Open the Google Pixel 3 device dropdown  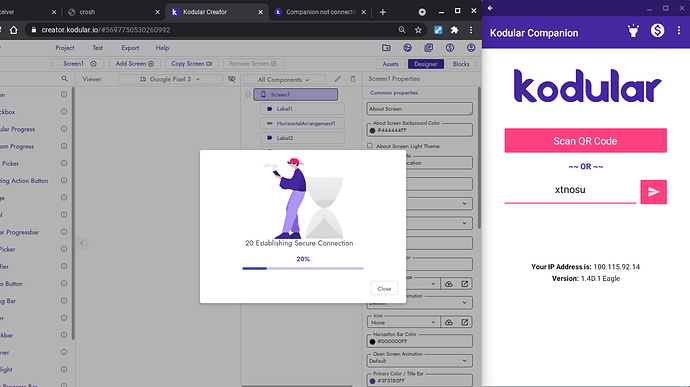tap(170, 79)
